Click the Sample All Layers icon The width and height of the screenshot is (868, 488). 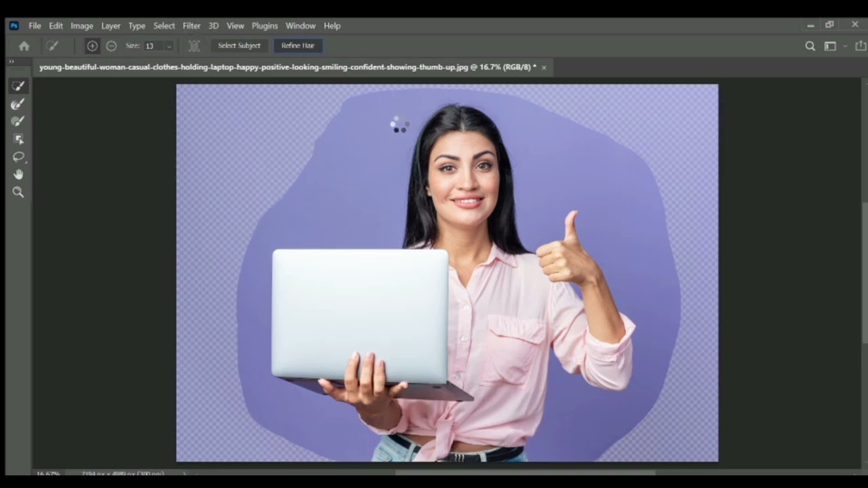click(194, 46)
